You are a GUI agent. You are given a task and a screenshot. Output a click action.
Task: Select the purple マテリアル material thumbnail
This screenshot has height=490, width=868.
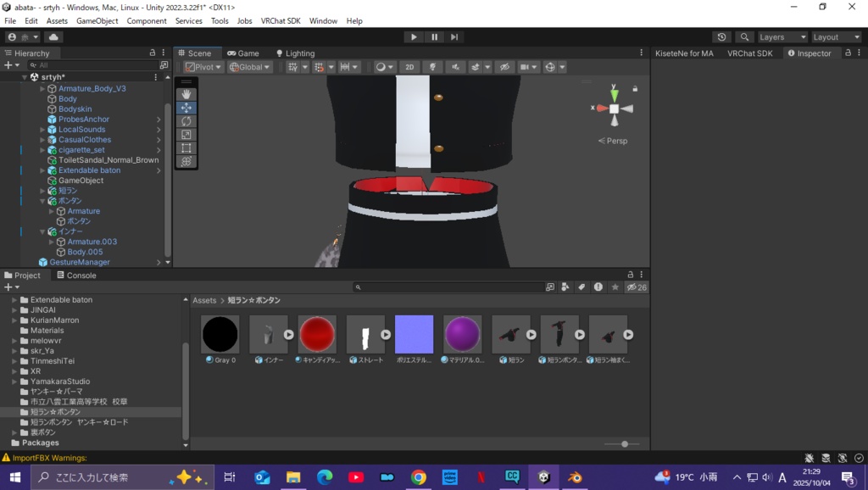[462, 334]
